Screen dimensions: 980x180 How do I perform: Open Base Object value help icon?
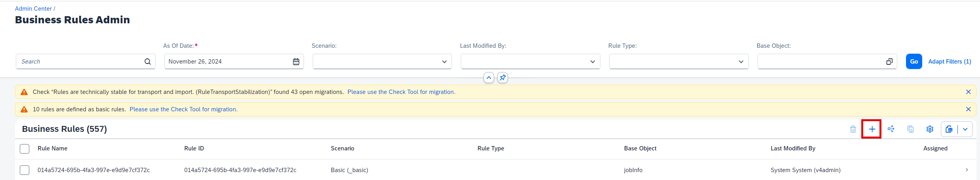889,62
